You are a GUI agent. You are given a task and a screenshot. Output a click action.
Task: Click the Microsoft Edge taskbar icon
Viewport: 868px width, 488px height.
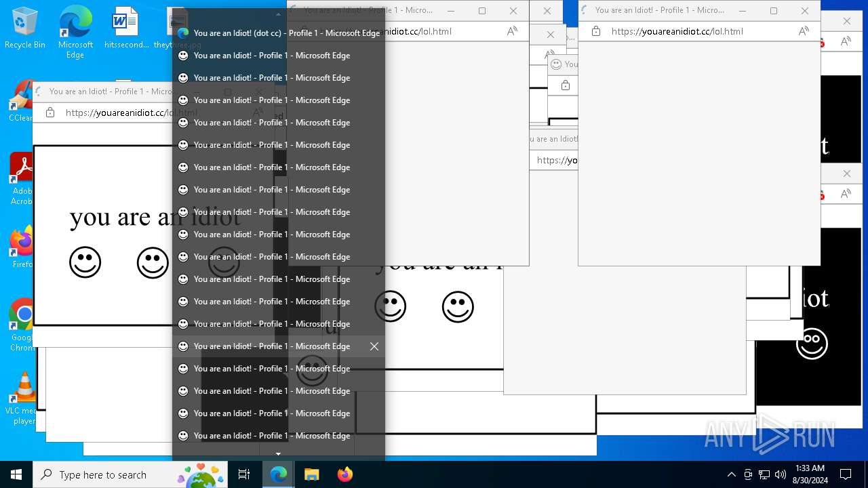click(x=279, y=474)
